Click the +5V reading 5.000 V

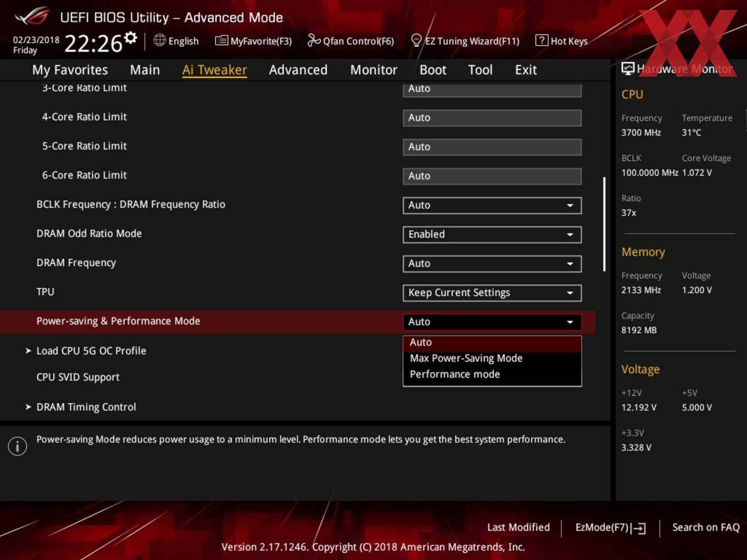(x=697, y=407)
